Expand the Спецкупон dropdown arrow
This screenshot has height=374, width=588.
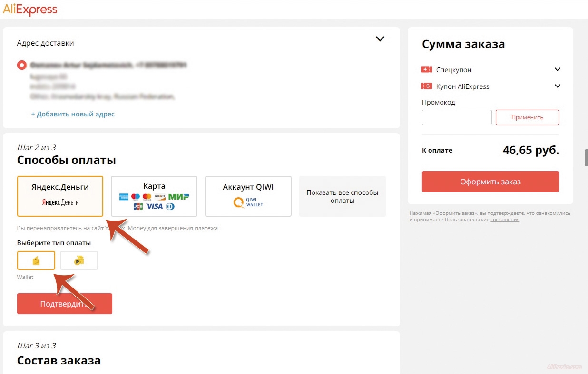[558, 70]
